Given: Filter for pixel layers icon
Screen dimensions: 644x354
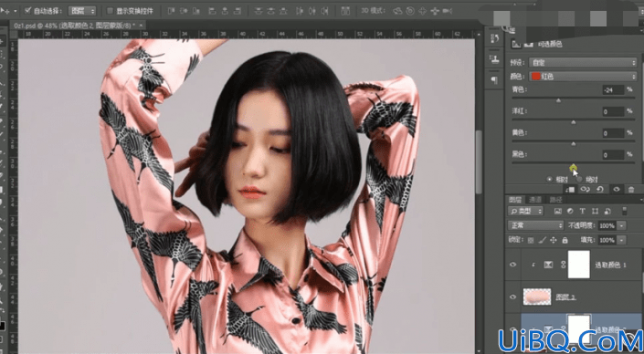Looking at the screenshot, I should point(557,212).
